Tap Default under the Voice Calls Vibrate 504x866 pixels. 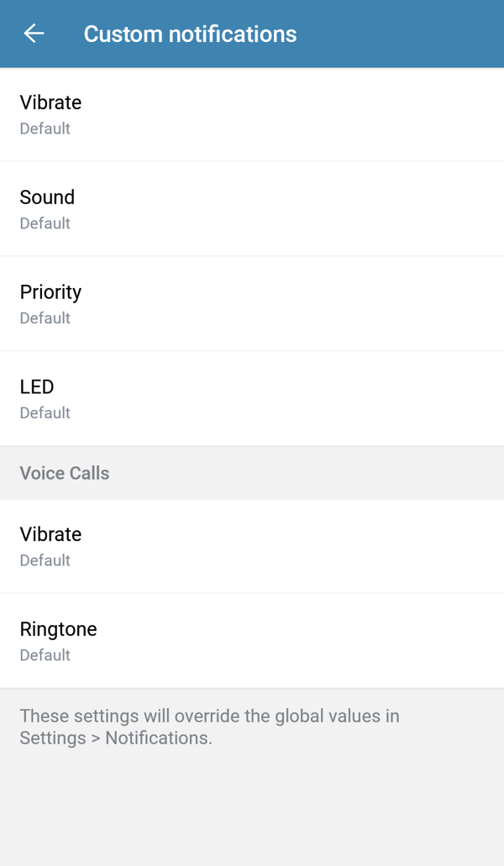pos(45,560)
